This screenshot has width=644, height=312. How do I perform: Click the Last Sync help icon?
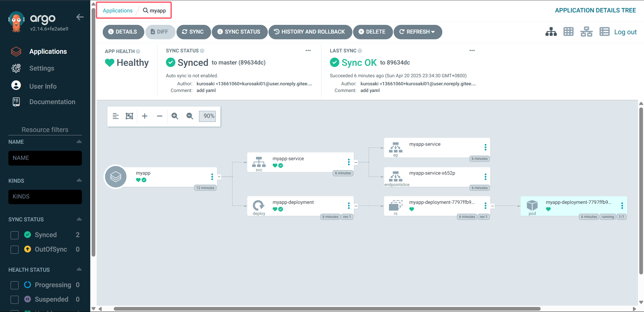click(x=360, y=51)
